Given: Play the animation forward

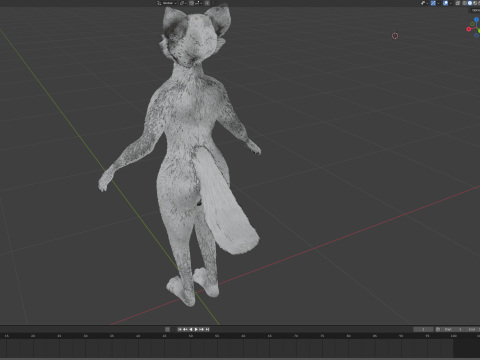Looking at the screenshot, I should 196,329.
